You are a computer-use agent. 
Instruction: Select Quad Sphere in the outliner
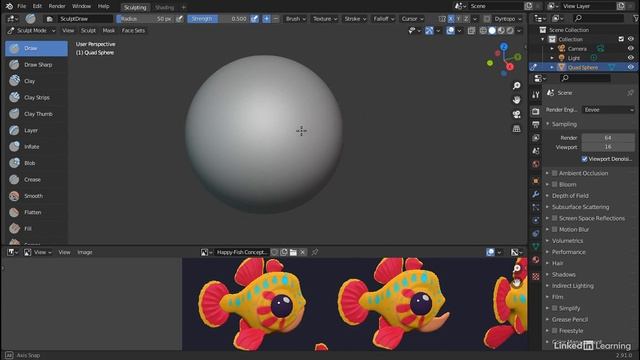pos(583,67)
